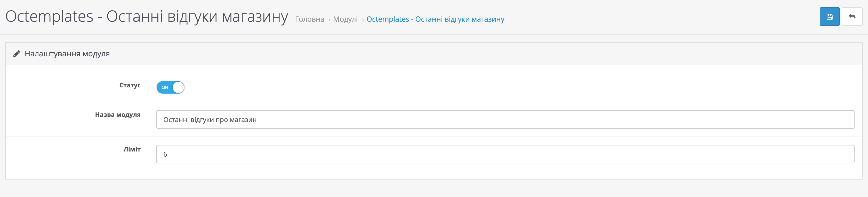The height and width of the screenshot is (197, 868).
Task: Click the ON text inside the status switch
Action: pos(165,87)
